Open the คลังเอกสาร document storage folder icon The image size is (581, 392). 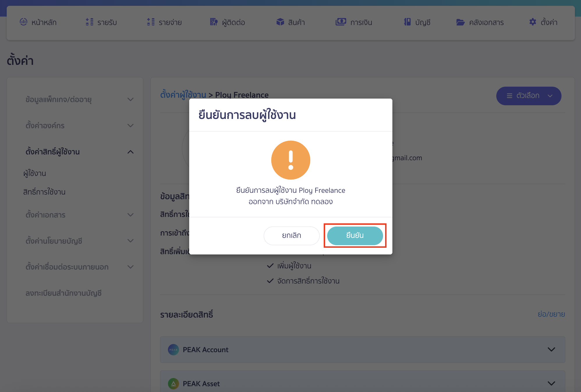(x=460, y=22)
